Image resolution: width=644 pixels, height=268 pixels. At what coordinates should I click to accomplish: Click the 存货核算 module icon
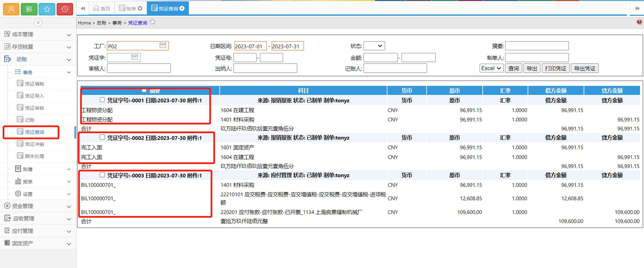[7, 46]
